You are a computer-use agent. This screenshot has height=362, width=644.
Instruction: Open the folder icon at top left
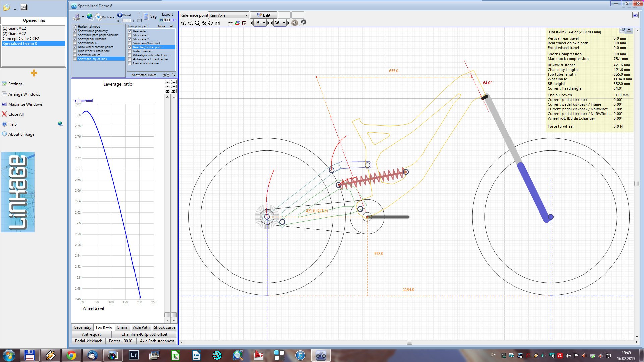(x=6, y=7)
